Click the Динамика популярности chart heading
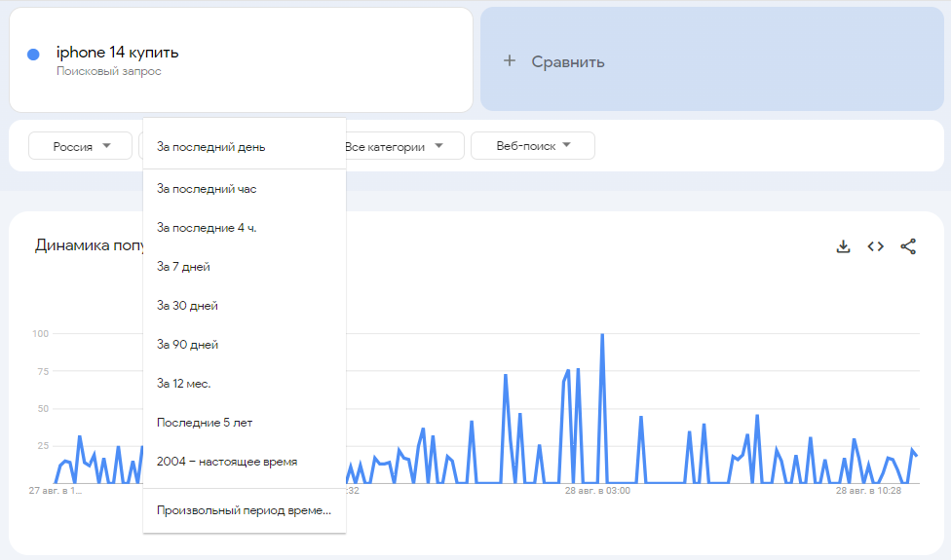This screenshot has height=560, width=951. 90,245
